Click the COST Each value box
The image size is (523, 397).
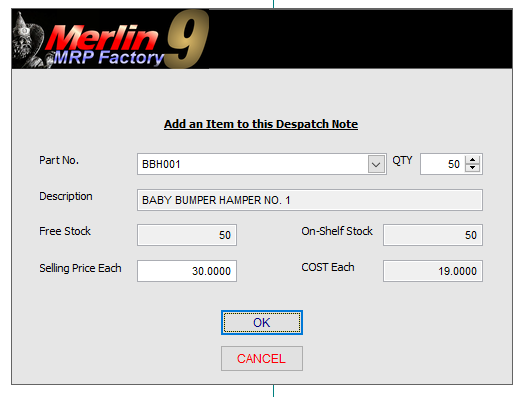point(433,271)
